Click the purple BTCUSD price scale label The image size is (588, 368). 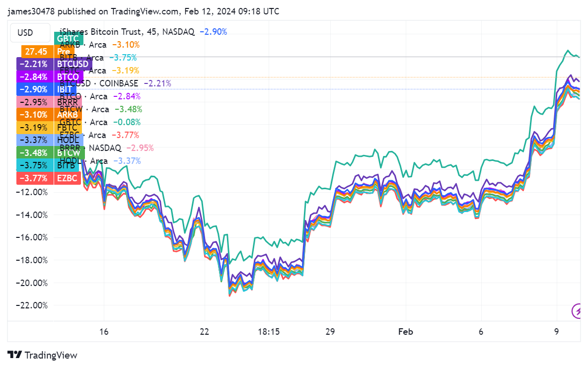[73, 64]
